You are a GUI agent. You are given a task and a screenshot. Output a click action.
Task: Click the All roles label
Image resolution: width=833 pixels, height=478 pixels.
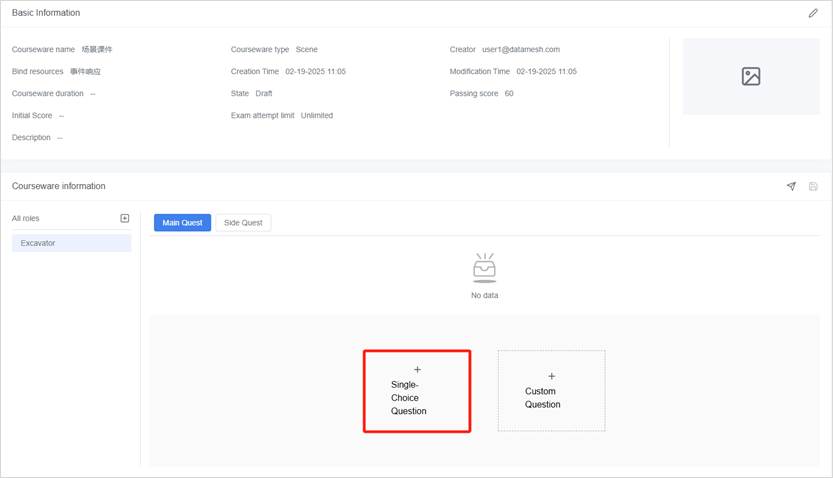pos(26,218)
